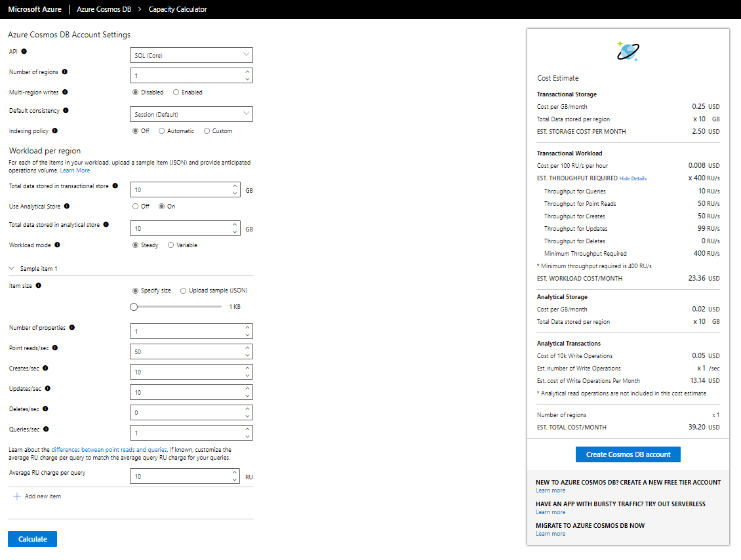This screenshot has width=741, height=560.
Task: Open Learn more under serverless promo
Action: 551,512
